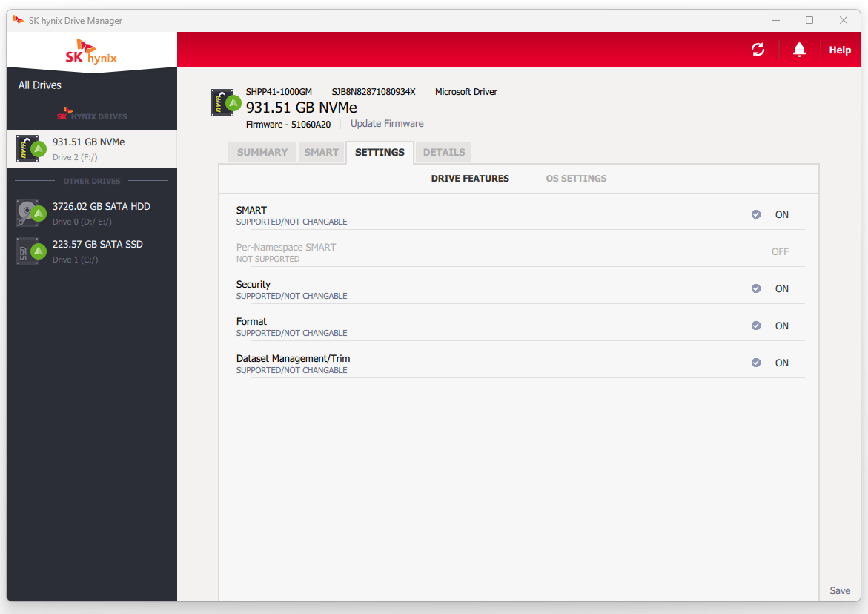Click the Per-Namespace SMART label

pos(286,248)
